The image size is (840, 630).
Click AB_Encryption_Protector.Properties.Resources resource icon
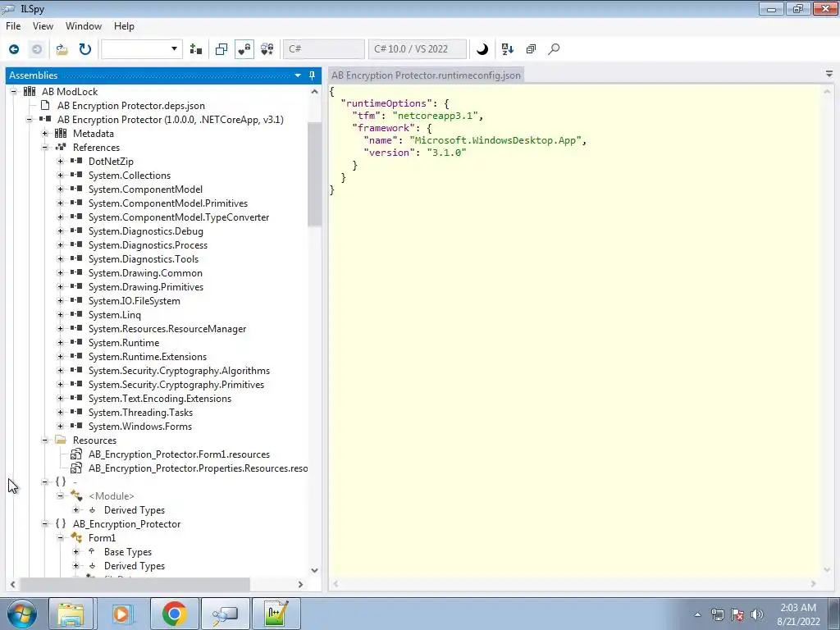coord(76,468)
